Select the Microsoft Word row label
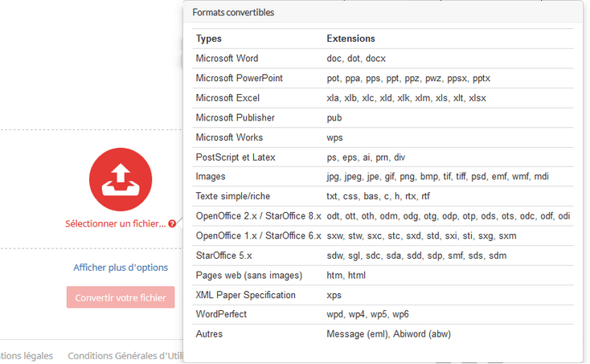590x364 pixels. tap(227, 59)
